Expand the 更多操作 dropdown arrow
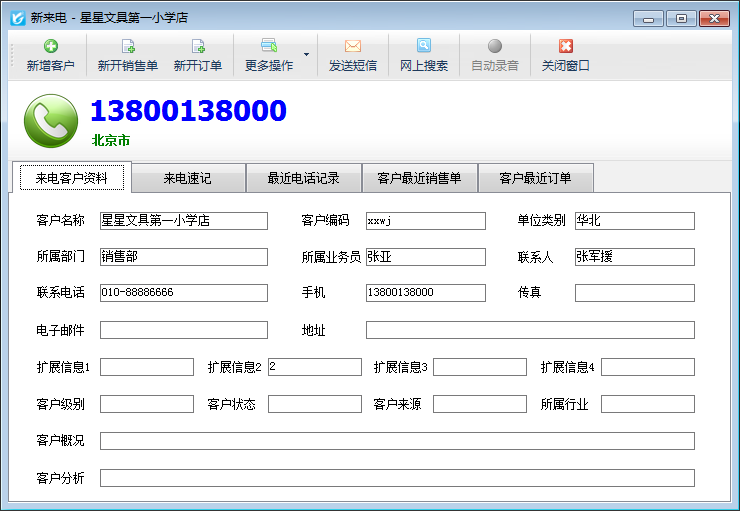This screenshot has width=740, height=511. [306, 55]
